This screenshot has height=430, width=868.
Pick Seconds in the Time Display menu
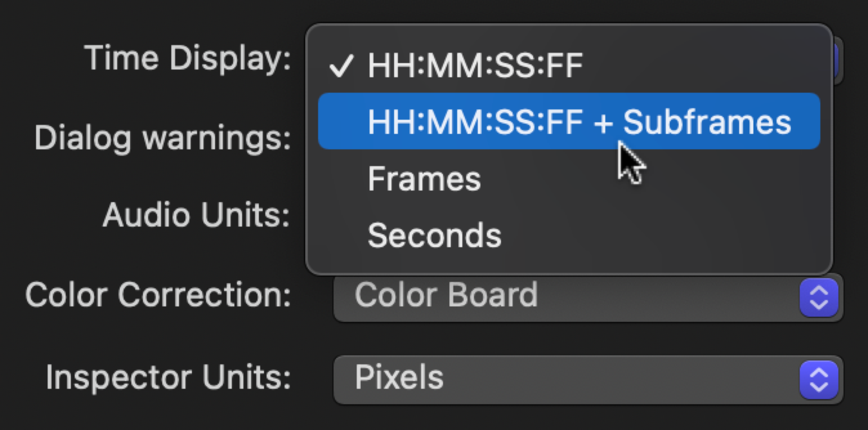click(x=435, y=235)
